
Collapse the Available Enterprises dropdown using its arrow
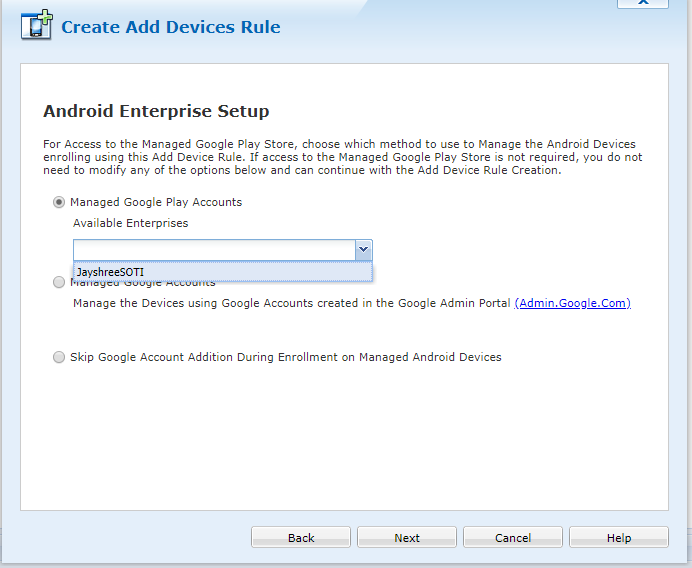coord(363,250)
